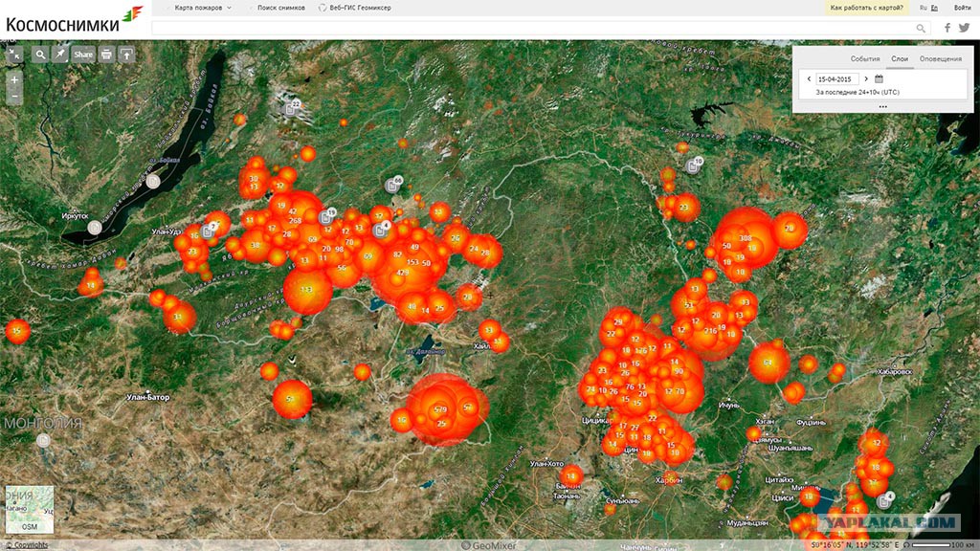The height and width of the screenshot is (551, 980).
Task: Open the Facebook share icon
Action: point(947,28)
